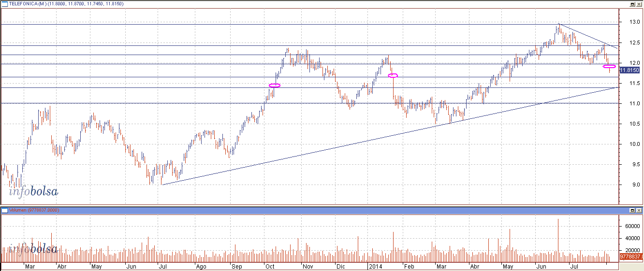This screenshot has width=644, height=271.
Task: Select the pink gap marker near October
Action: pos(274,86)
